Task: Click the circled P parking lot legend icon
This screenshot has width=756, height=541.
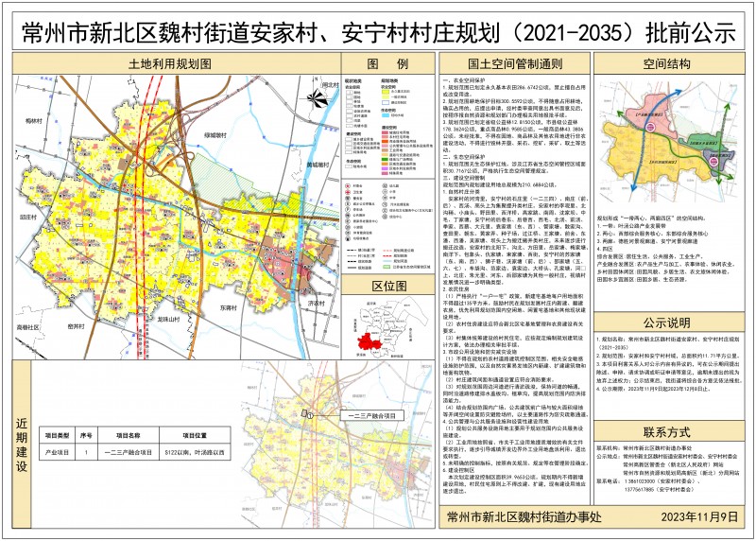Action: point(348,209)
